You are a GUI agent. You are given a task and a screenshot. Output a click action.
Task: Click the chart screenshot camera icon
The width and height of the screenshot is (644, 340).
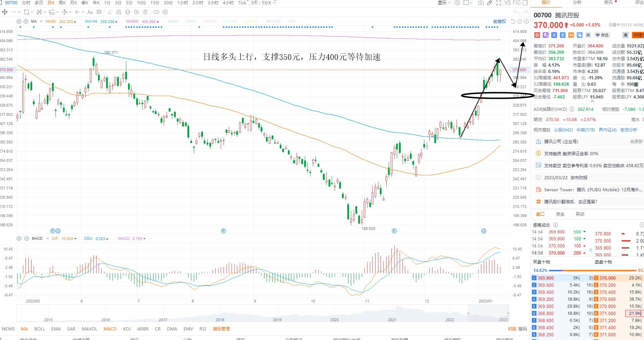pyautogui.click(x=481, y=3)
